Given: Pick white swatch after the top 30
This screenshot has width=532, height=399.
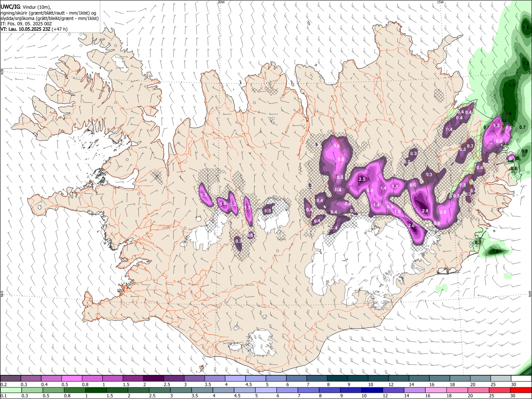Looking at the screenshot, I should tap(521, 379).
